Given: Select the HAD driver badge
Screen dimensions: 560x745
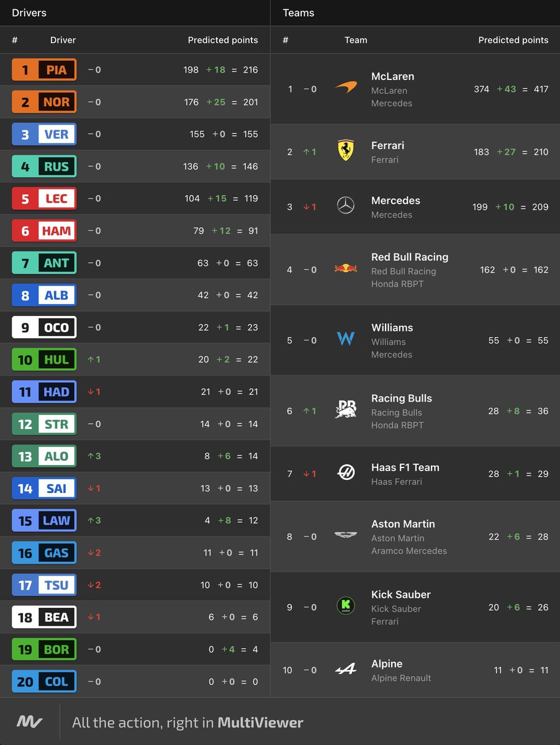Looking at the screenshot, I should click(x=44, y=392).
